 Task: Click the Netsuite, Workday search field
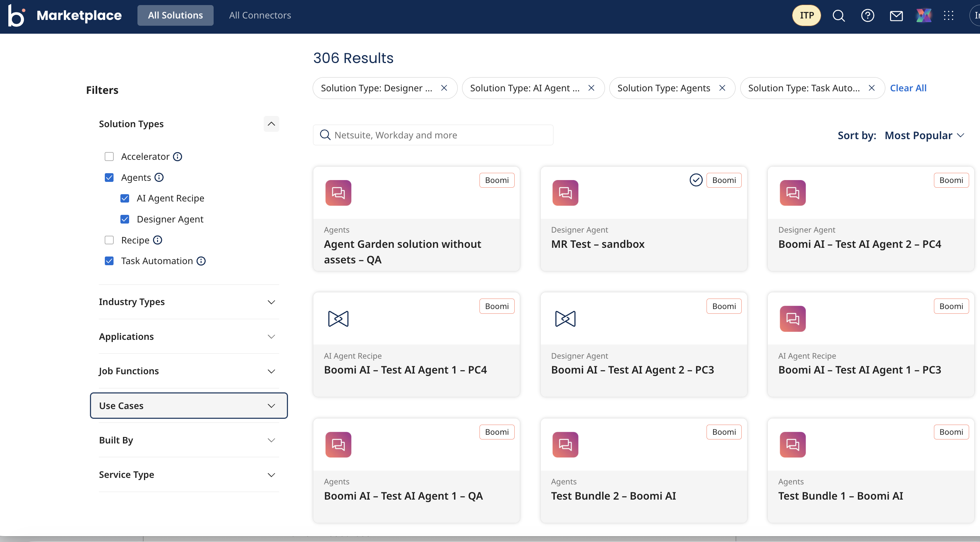pos(433,135)
